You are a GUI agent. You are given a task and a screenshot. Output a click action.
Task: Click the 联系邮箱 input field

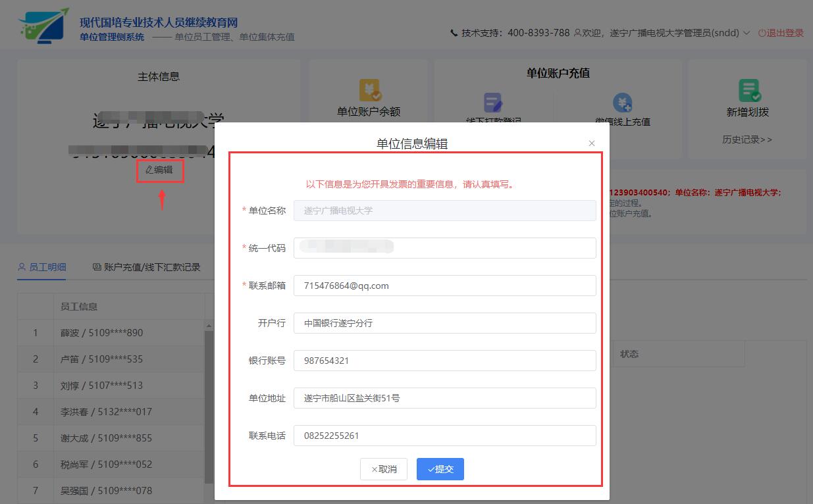445,286
